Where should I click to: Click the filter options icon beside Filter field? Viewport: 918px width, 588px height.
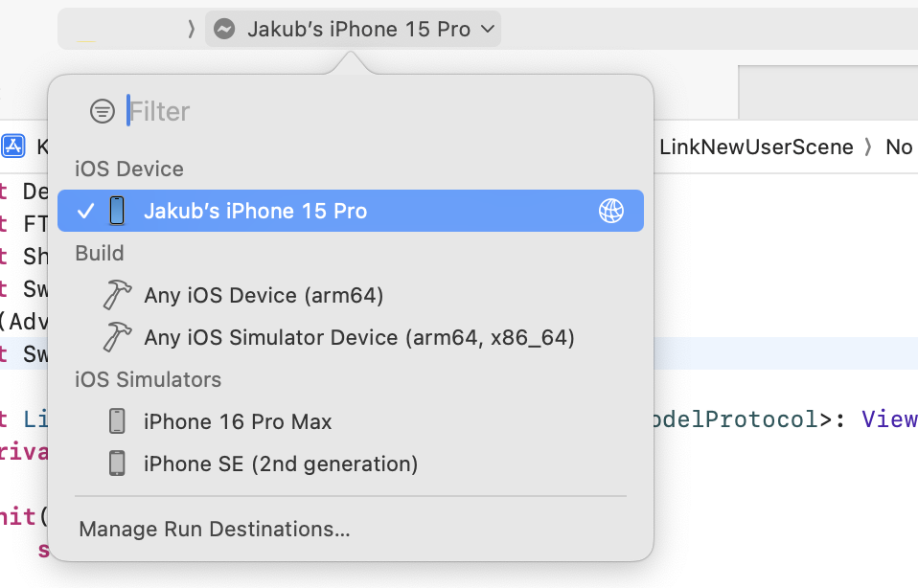tap(102, 111)
